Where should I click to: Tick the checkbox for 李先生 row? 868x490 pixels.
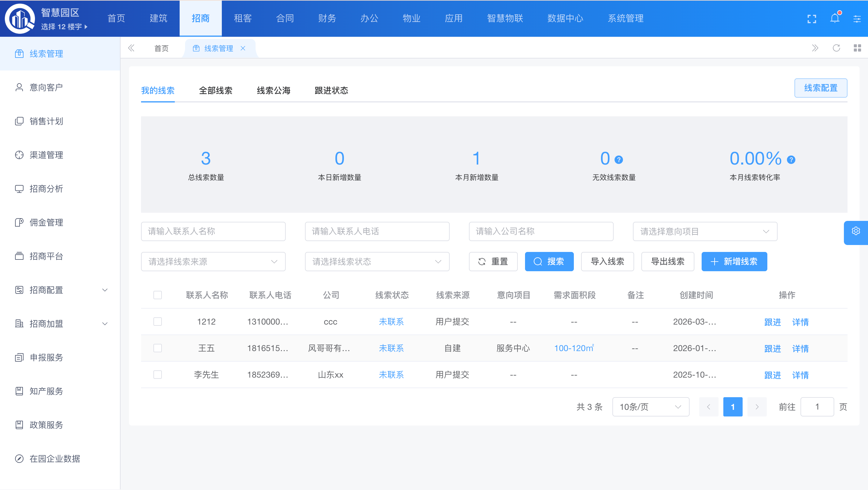(157, 375)
